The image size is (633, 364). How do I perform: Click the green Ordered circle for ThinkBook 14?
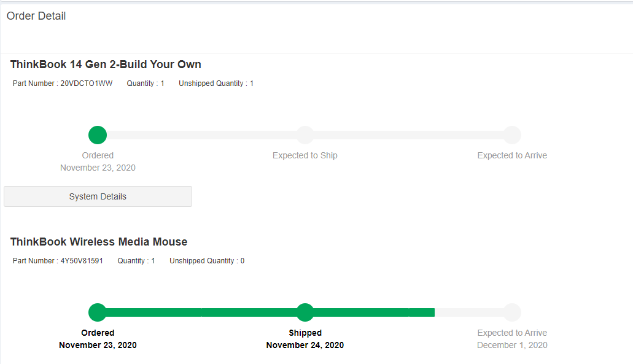click(x=98, y=135)
